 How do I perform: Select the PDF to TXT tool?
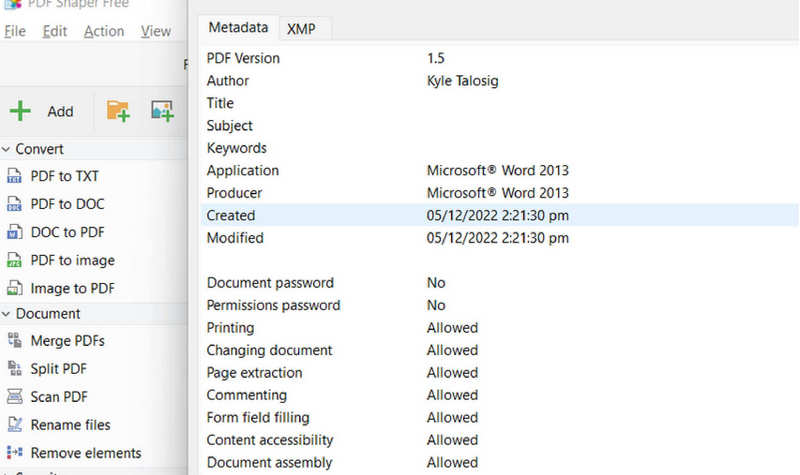pos(64,176)
